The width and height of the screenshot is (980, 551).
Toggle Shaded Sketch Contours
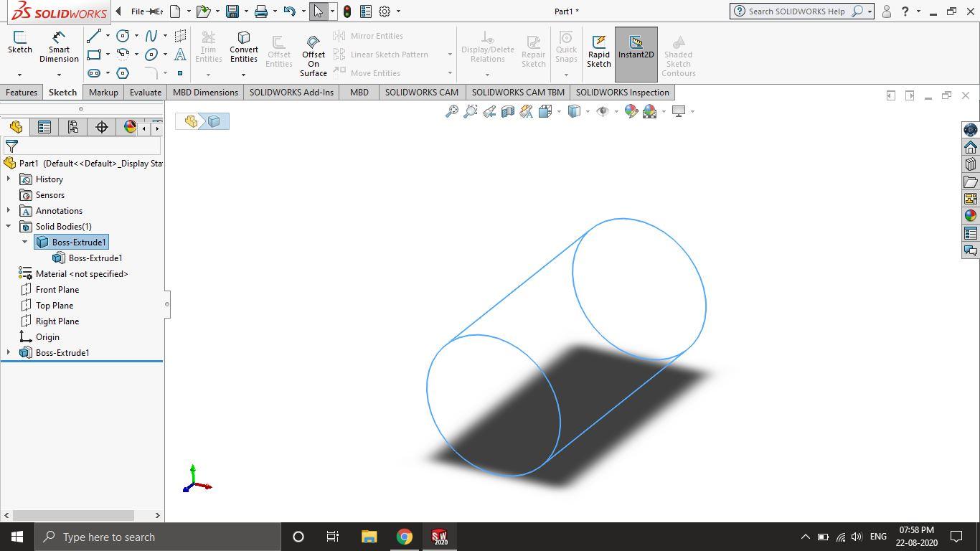coord(678,54)
